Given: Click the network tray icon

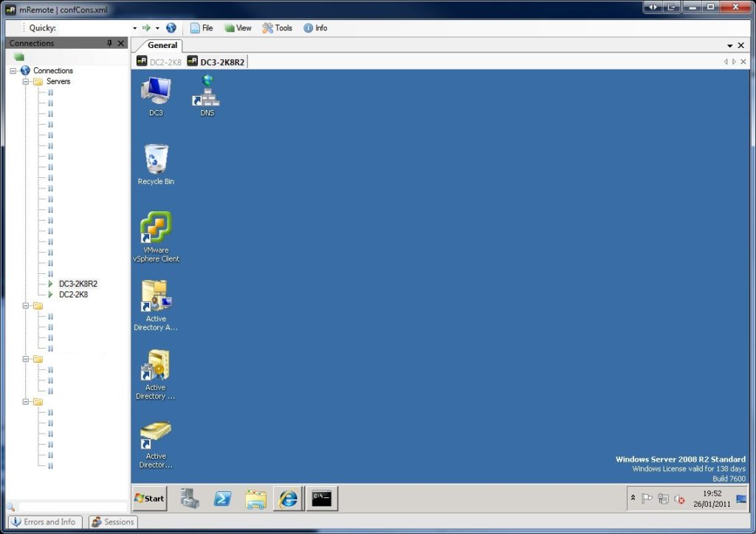Looking at the screenshot, I should [663, 499].
